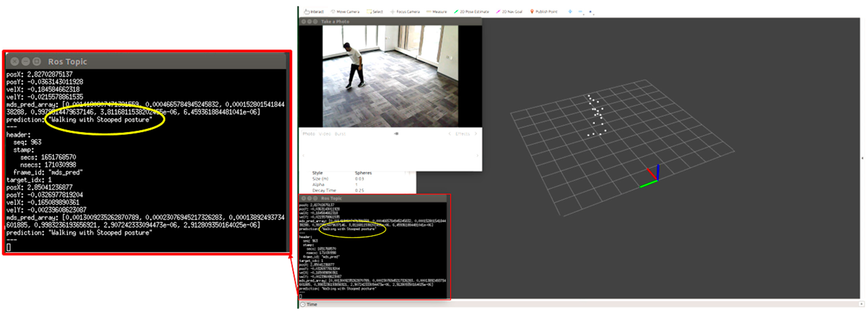
Task: Open the blue dot toolbar options
Action: pyautogui.click(x=590, y=12)
